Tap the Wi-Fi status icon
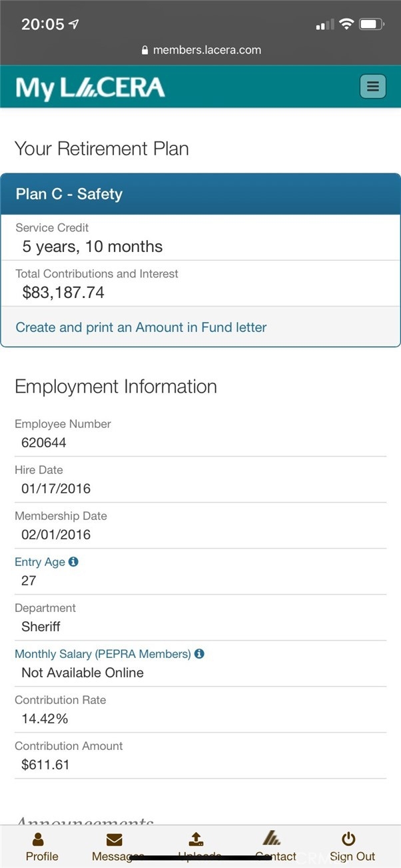This screenshot has width=401, height=868. [x=346, y=24]
